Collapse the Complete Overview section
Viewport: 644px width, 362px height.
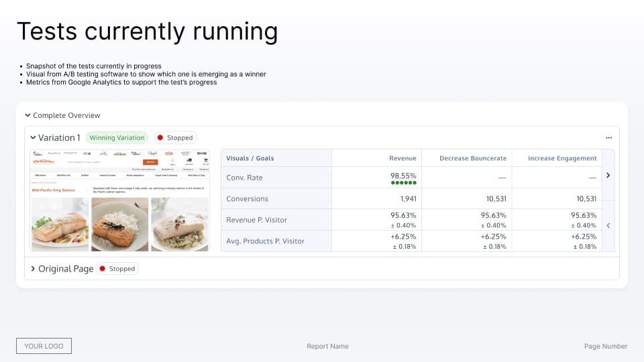pos(28,115)
